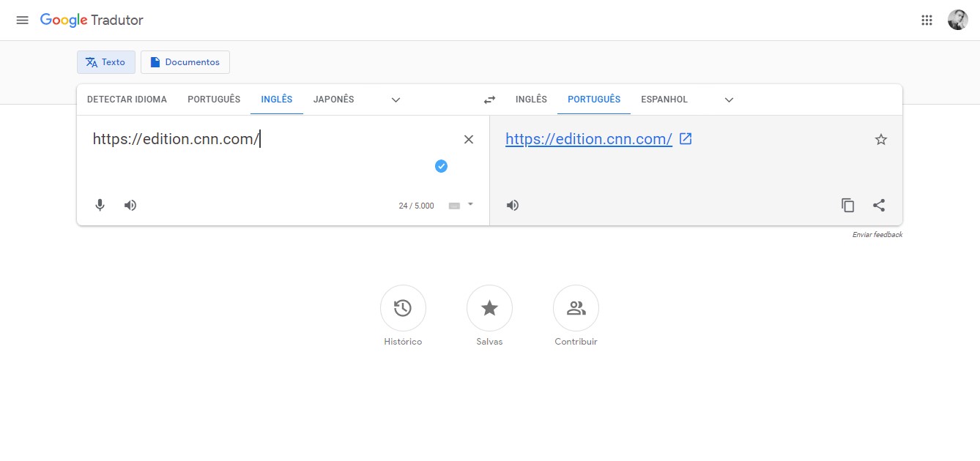The height and width of the screenshot is (461, 980).
Task: Open the translated page external-link icon
Action: [x=686, y=138]
